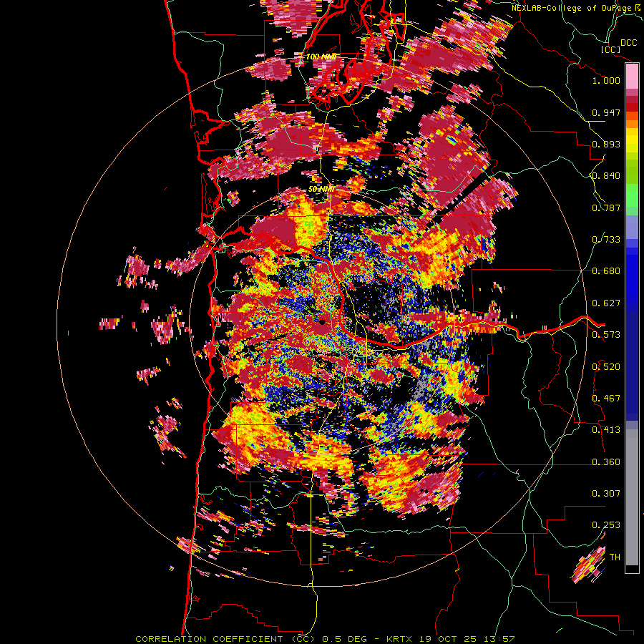Click the 0.5 DEG elevation text
Image resolution: width=644 pixels, height=644 pixels.
[343, 639]
